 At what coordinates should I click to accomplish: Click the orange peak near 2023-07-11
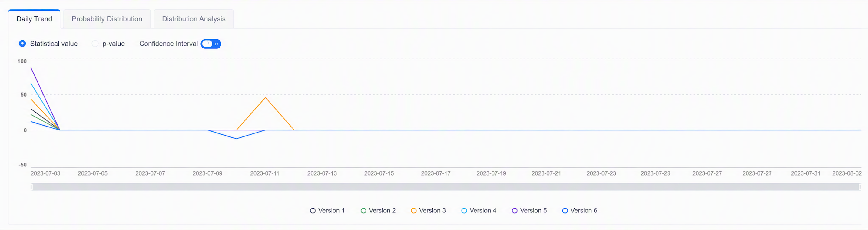[266, 98]
